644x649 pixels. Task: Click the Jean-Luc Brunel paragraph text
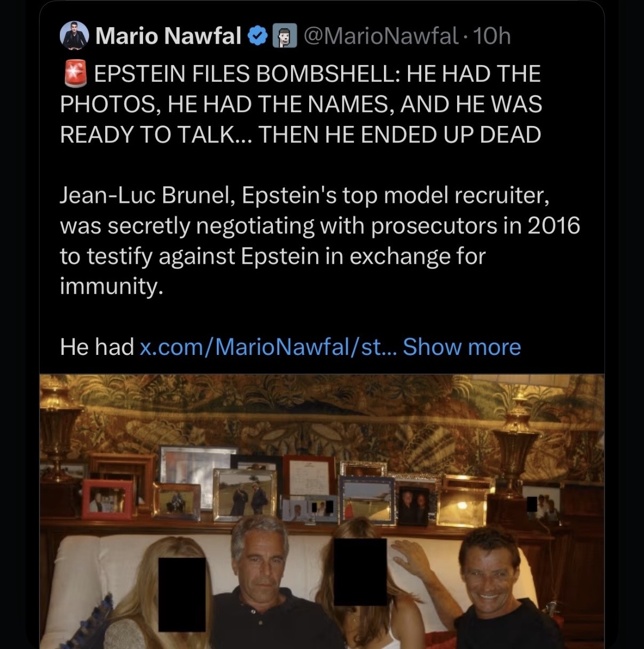[320, 241]
